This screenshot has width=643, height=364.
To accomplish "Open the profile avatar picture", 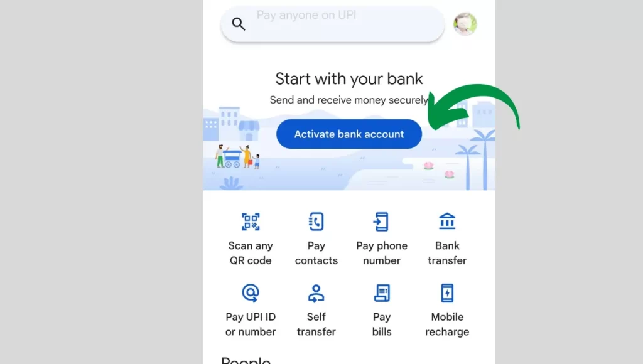I will 465,24.
